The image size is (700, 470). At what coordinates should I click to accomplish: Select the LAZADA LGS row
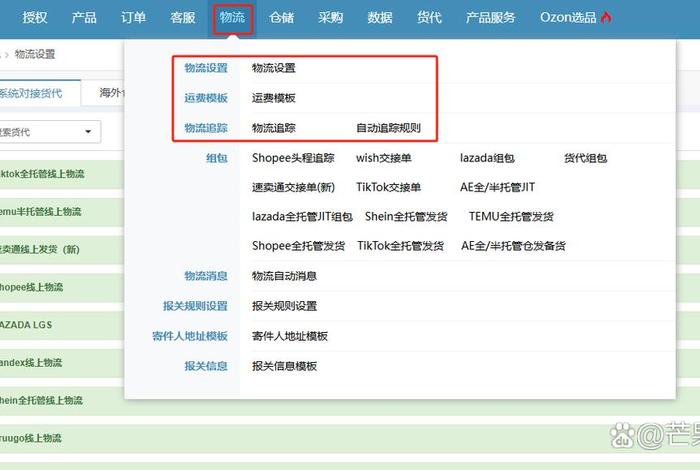pyautogui.click(x=62, y=325)
